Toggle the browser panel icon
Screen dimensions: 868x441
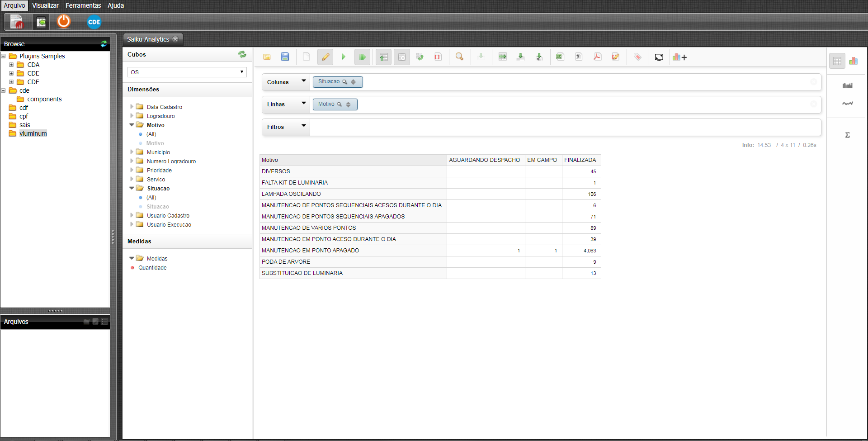41,22
